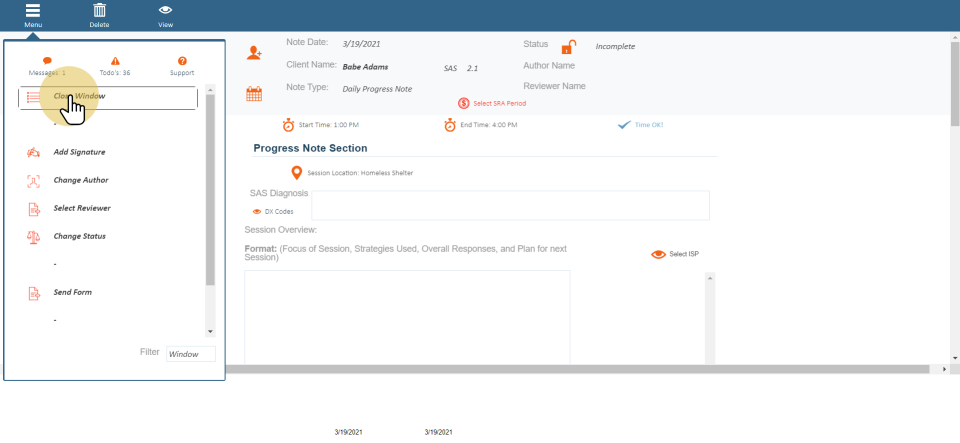Click Send Form in the menu list
The image size is (960, 443).
coord(73,292)
